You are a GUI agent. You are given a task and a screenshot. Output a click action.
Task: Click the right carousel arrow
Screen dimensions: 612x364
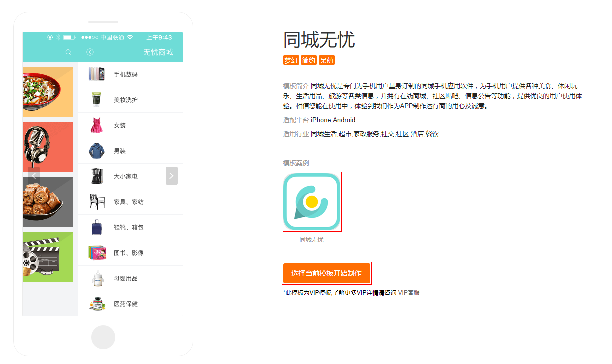[171, 176]
